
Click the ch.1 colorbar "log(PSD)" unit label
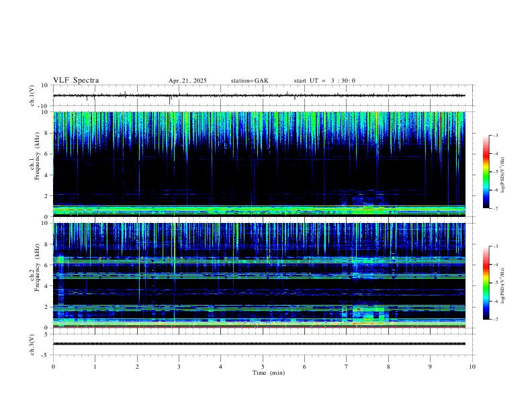(503, 175)
